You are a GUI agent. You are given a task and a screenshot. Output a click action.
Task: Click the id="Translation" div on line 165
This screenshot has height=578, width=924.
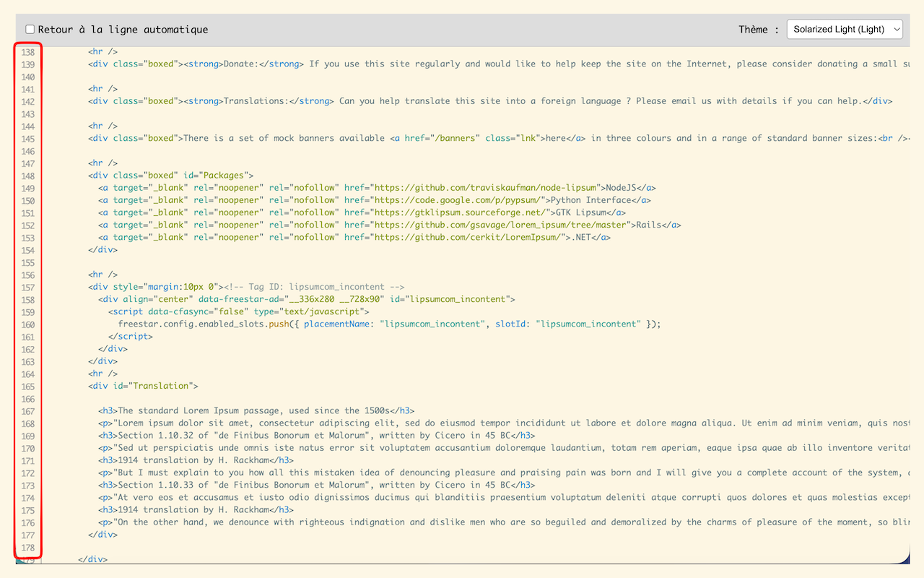pyautogui.click(x=143, y=386)
